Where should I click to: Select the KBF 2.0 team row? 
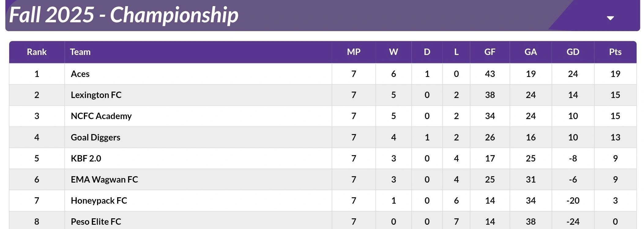86,158
